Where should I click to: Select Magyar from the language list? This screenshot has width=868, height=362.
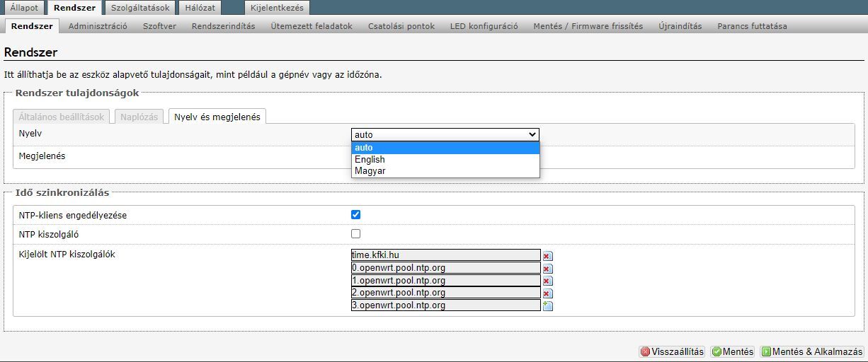click(445, 170)
